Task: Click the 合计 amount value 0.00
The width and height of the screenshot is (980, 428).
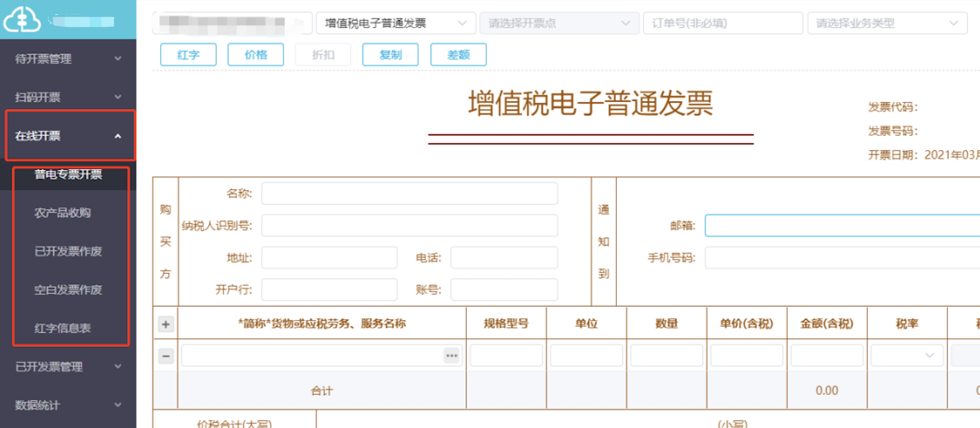Action: pos(827,390)
